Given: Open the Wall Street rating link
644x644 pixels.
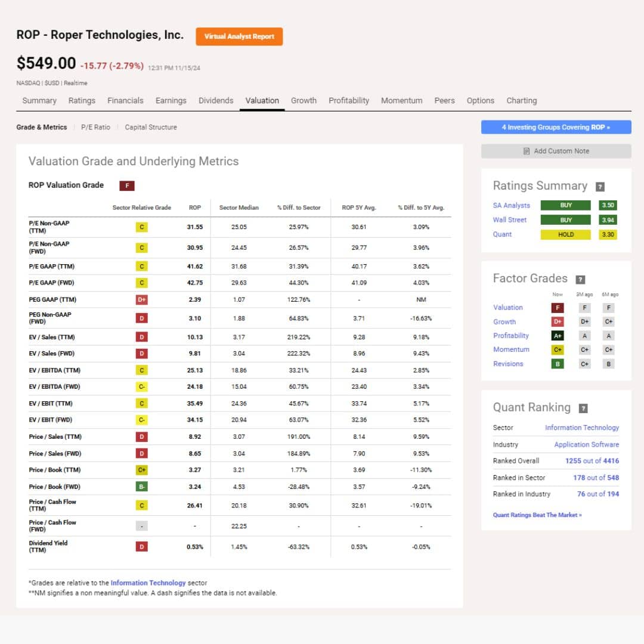Looking at the screenshot, I should pos(510,219).
